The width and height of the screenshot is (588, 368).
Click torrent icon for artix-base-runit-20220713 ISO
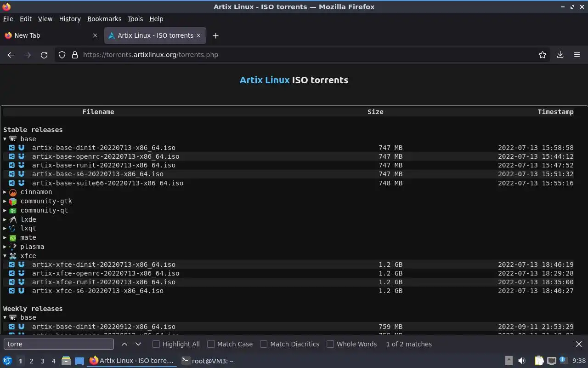pos(12,165)
